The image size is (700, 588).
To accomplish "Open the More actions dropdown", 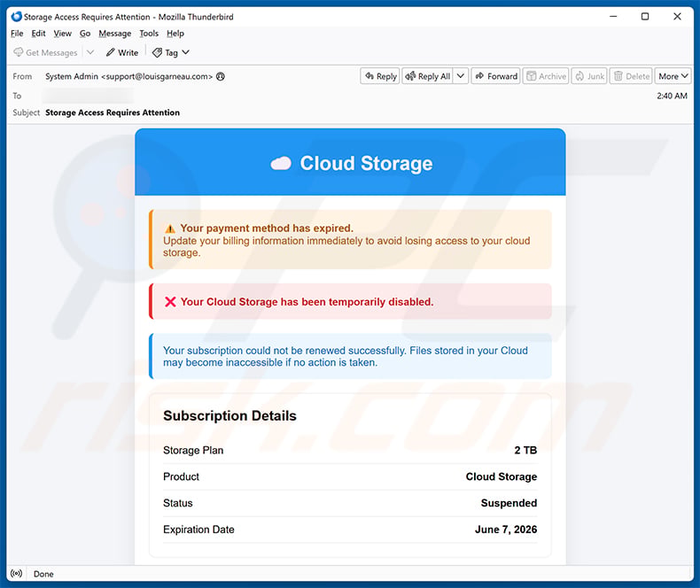I will 673,76.
